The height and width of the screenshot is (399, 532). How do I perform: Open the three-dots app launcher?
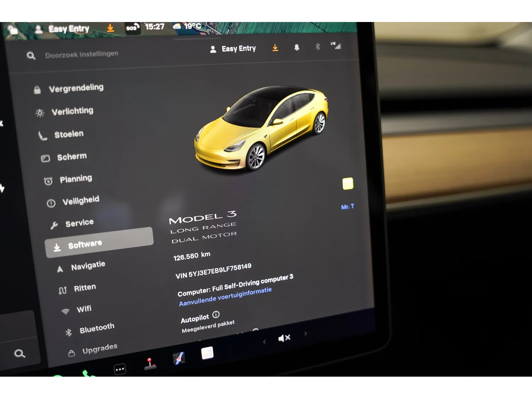click(x=120, y=369)
